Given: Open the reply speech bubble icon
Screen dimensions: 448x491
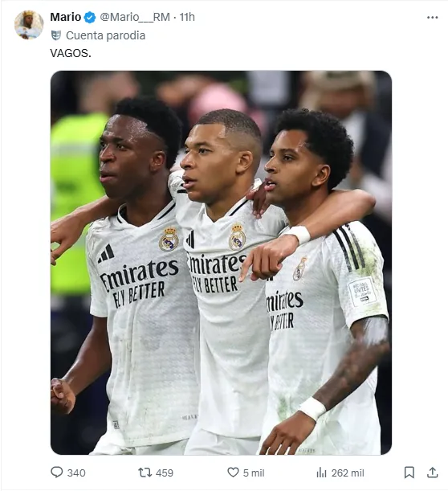Looking at the screenshot, I should tap(57, 473).
